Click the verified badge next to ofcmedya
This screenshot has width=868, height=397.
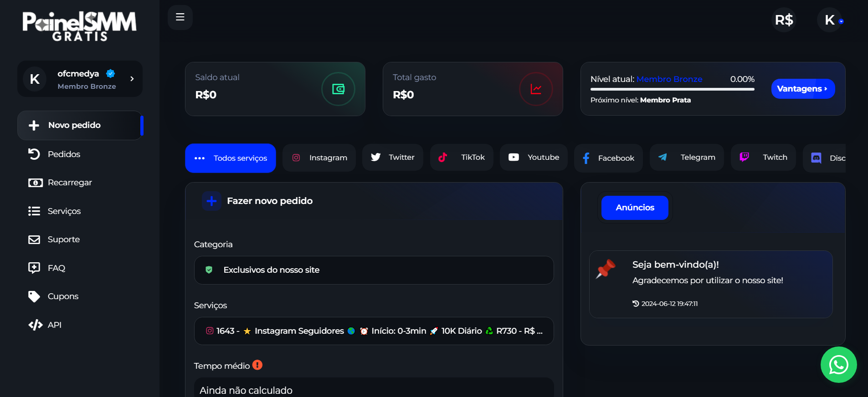point(110,73)
